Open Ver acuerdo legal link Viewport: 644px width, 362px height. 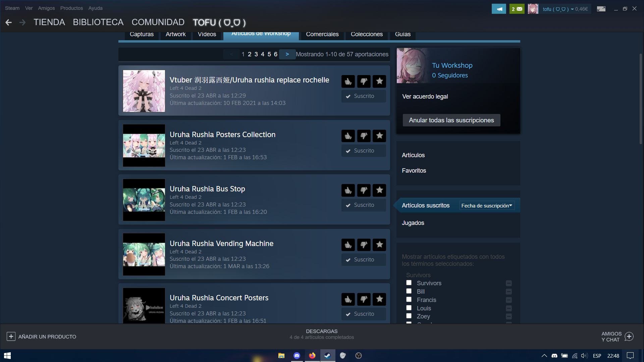point(425,97)
